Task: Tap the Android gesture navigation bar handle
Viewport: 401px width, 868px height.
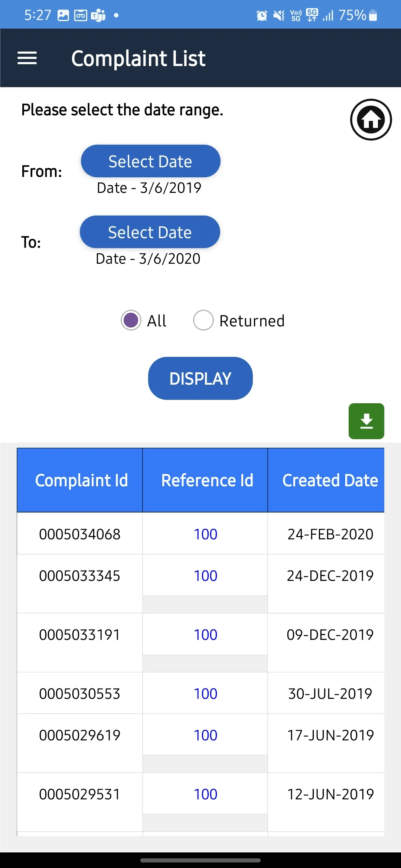Action: [x=200, y=860]
